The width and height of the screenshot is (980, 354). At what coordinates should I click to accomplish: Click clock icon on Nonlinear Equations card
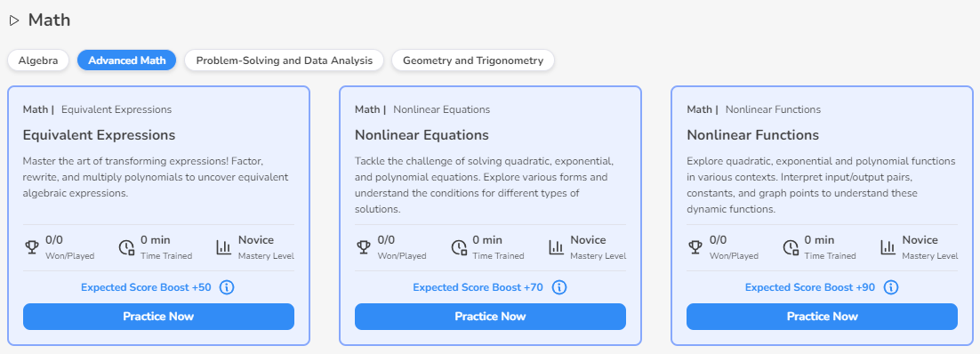click(x=459, y=247)
